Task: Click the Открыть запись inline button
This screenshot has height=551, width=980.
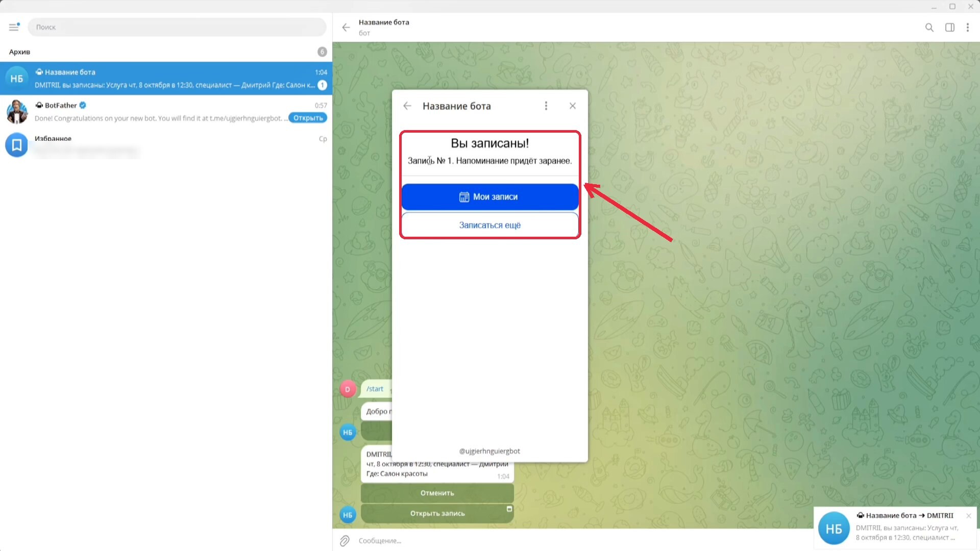Action: pos(437,513)
